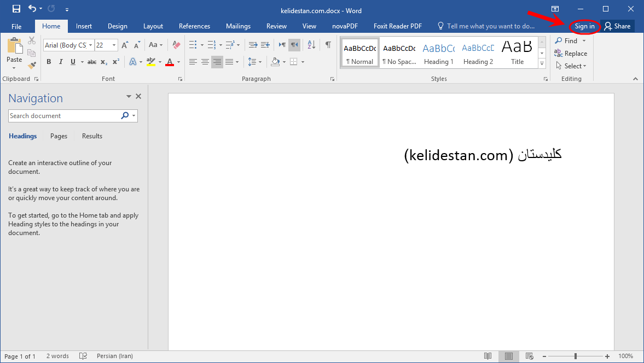Undo the last action
This screenshot has height=363, width=644.
click(x=32, y=9)
